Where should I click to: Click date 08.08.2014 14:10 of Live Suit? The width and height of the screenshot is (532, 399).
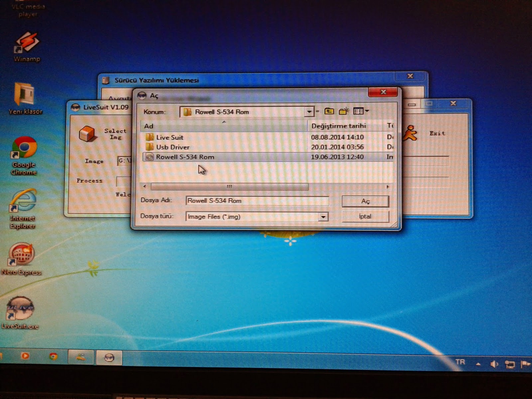(x=337, y=137)
